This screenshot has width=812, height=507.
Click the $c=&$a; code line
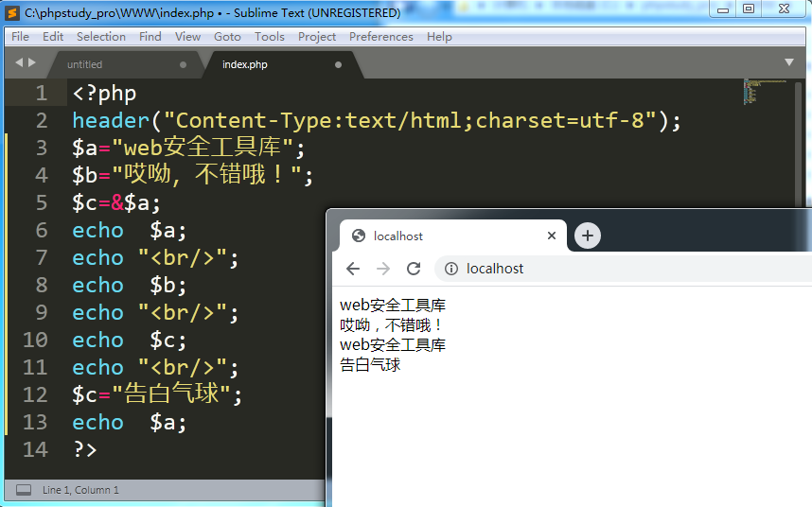click(116, 202)
